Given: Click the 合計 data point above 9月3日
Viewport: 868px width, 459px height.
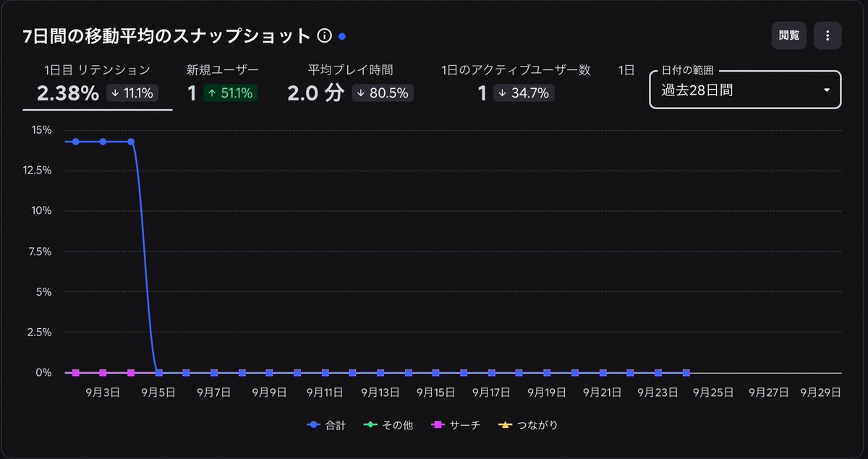Looking at the screenshot, I should [x=103, y=142].
